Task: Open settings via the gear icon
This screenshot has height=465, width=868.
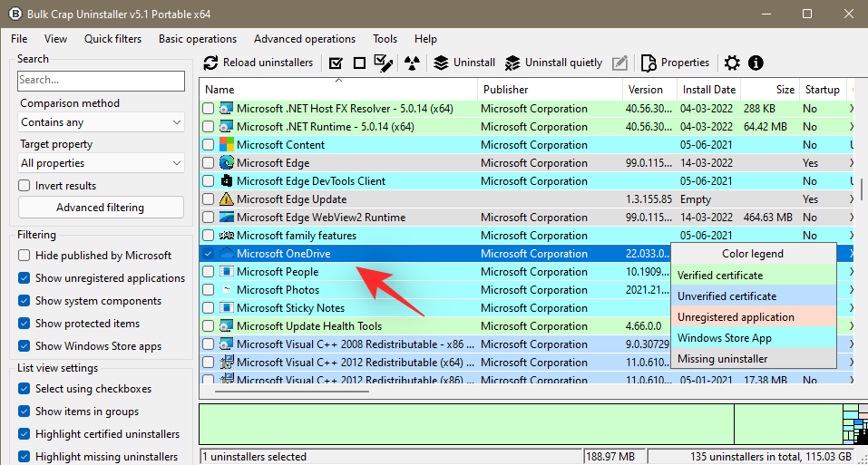Action: point(732,63)
